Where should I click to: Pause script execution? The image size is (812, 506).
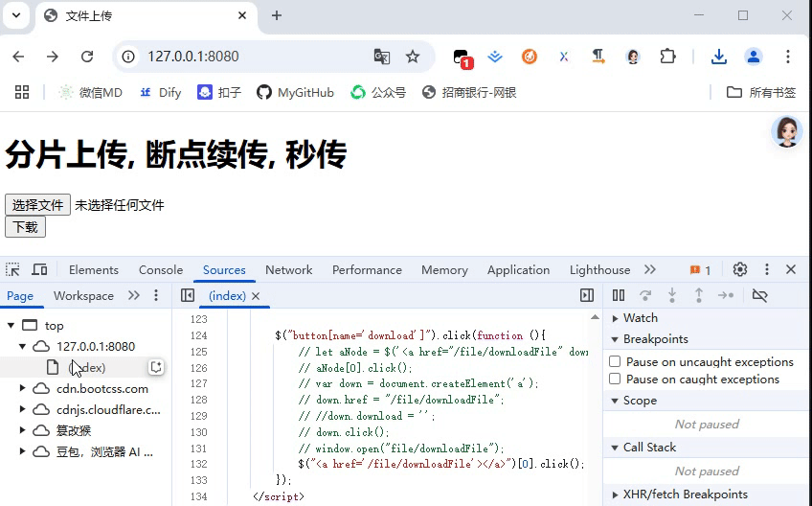point(619,295)
